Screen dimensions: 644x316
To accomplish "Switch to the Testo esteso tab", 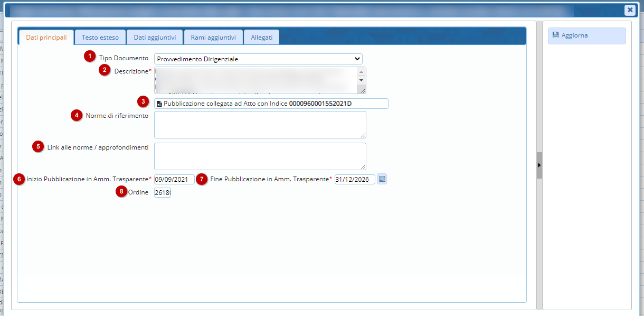I will (100, 38).
